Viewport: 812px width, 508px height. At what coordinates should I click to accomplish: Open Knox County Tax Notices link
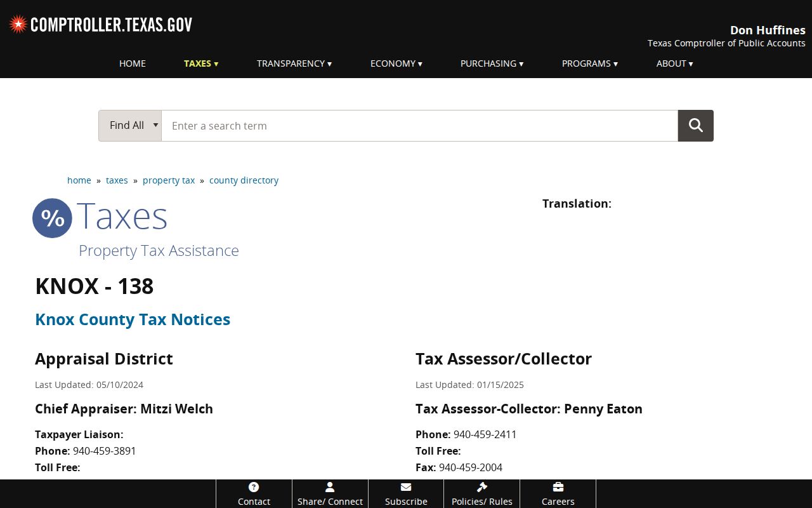[x=133, y=319]
